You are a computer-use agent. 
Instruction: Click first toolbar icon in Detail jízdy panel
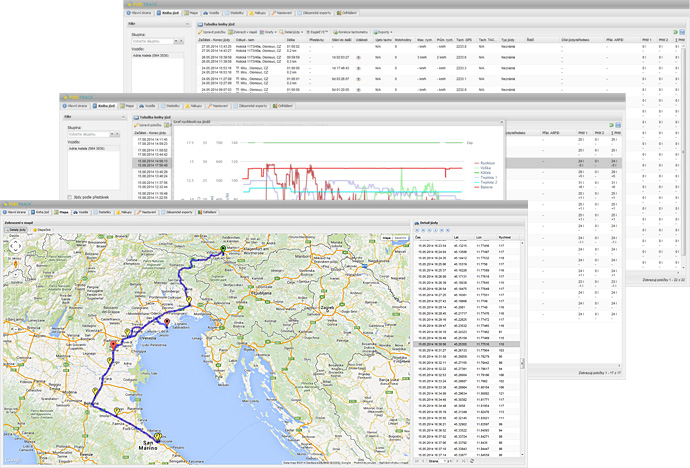pyautogui.click(x=418, y=229)
